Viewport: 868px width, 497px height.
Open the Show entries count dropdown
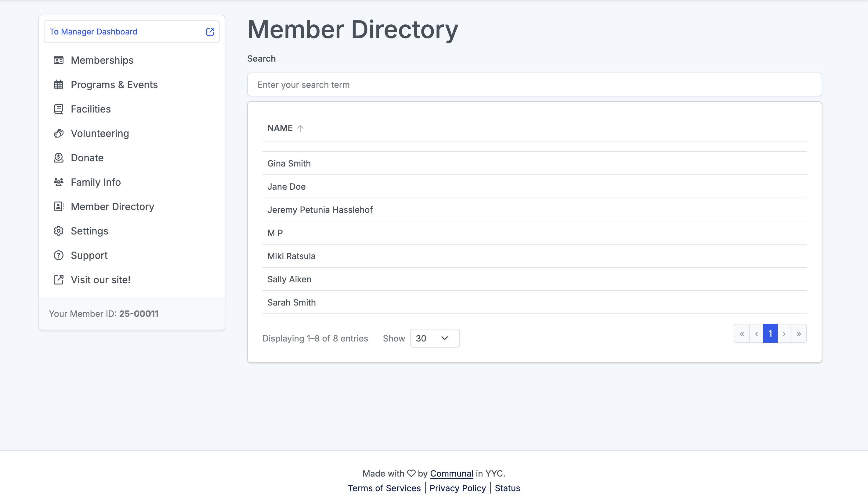tap(435, 338)
